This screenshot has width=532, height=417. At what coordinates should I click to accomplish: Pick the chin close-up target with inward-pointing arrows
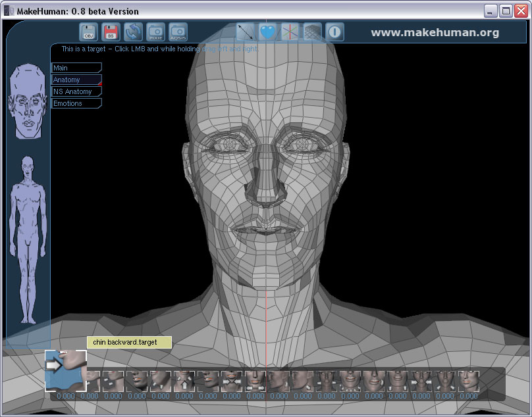tap(232, 381)
